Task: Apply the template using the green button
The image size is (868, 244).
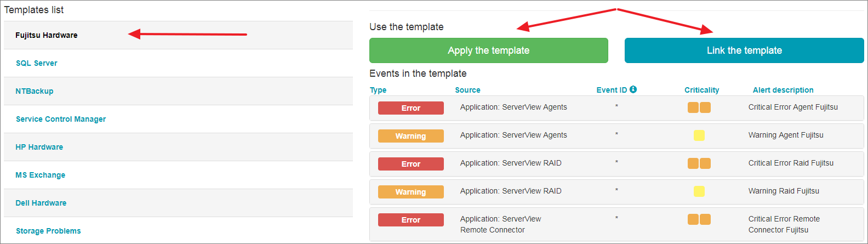Action: pos(489,50)
